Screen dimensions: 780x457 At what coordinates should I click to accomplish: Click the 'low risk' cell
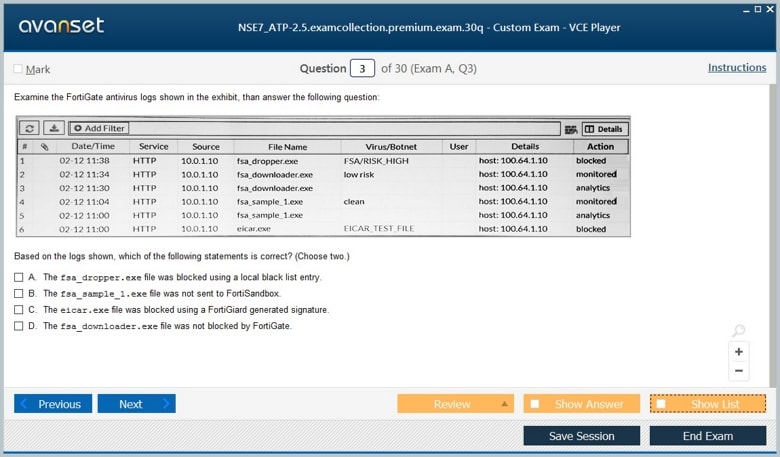(359, 175)
